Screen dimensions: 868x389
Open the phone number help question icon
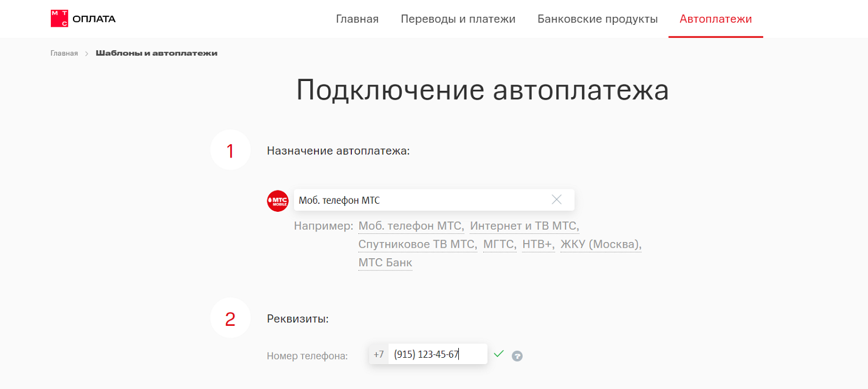click(x=517, y=356)
